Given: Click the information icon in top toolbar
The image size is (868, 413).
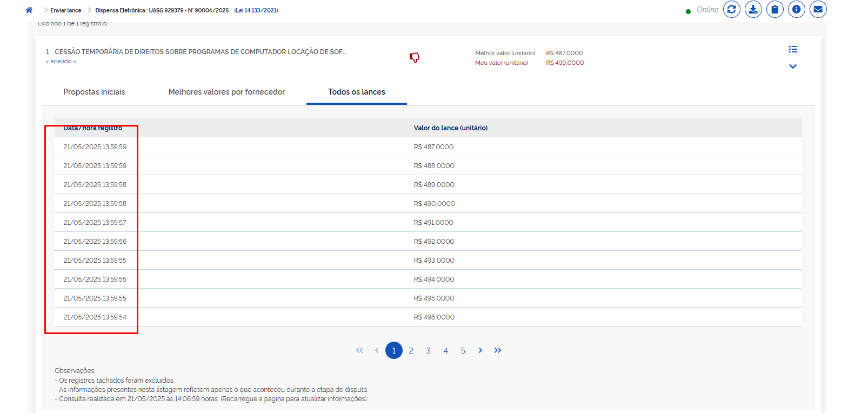Looking at the screenshot, I should (796, 9).
